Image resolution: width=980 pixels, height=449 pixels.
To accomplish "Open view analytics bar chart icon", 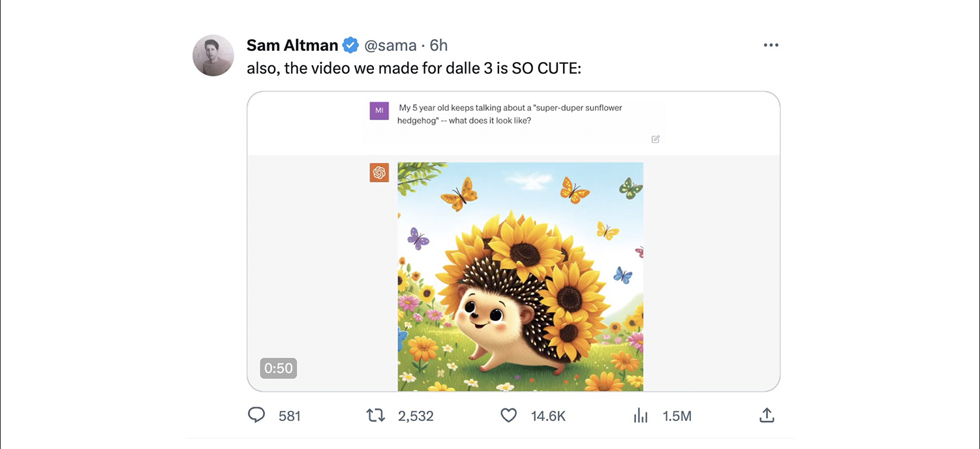I will point(641,415).
